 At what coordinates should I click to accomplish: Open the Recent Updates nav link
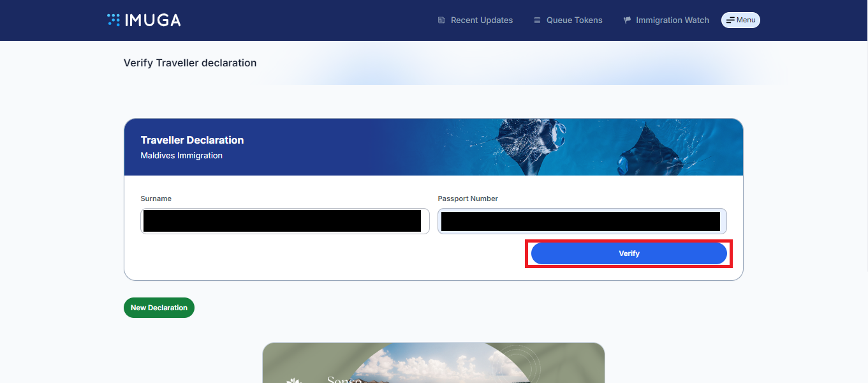coord(482,20)
